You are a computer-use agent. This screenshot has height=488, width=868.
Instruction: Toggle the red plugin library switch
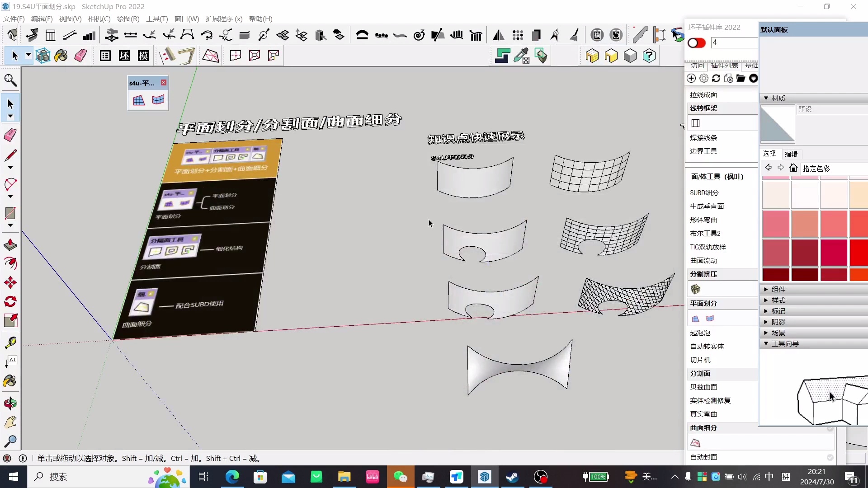[x=696, y=43]
